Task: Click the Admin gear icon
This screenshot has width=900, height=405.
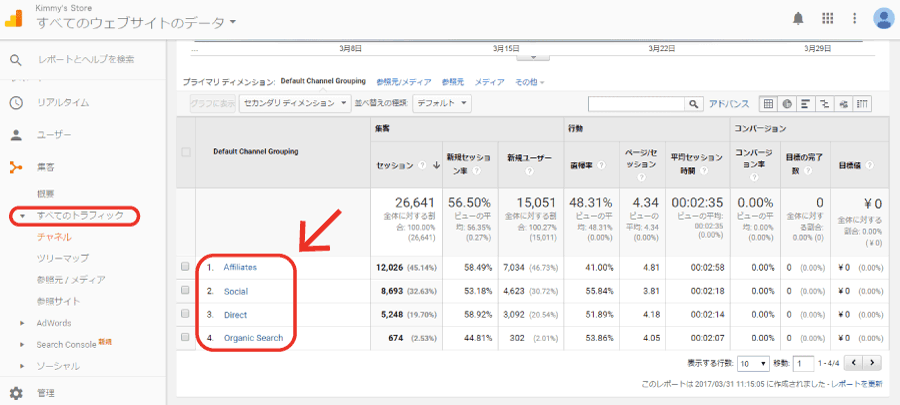Action: 16,394
